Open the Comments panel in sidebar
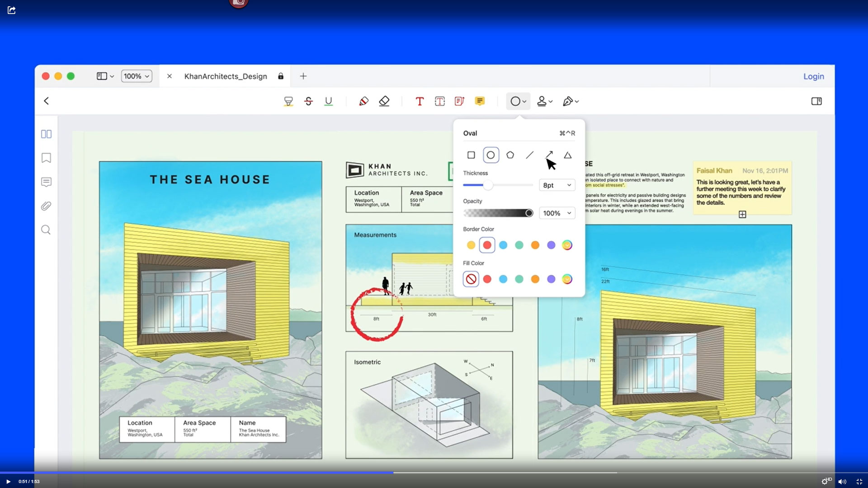 46,182
